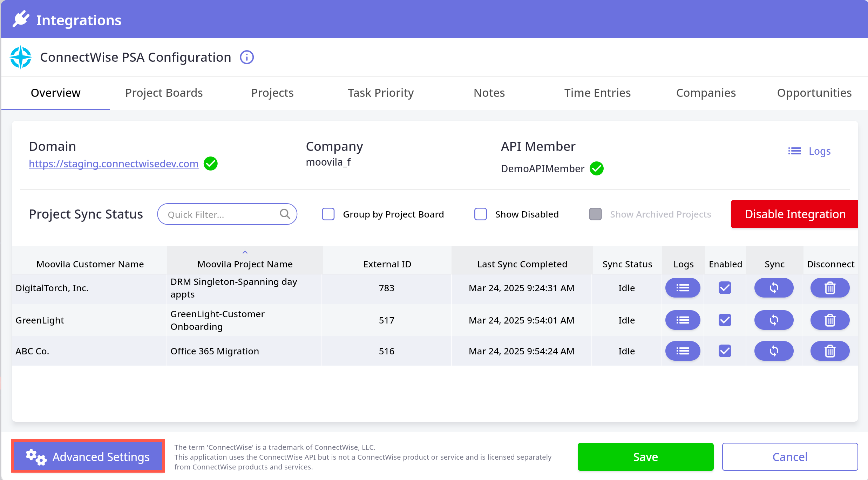Viewport: 868px width, 480px height.
Task: Sync the Office 365 Migration project
Action: click(774, 351)
